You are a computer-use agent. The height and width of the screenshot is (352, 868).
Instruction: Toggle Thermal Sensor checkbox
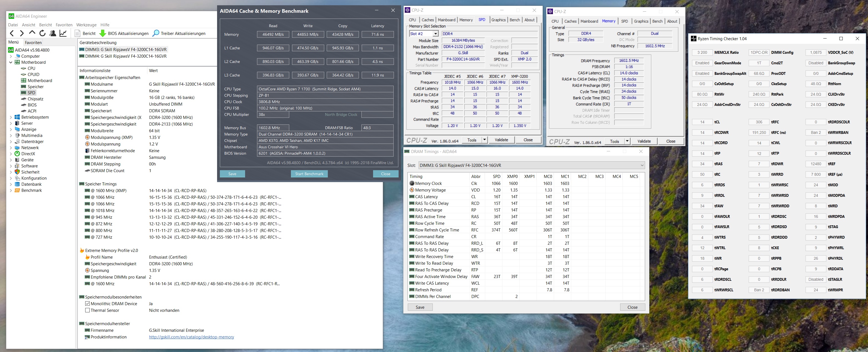[x=88, y=310]
